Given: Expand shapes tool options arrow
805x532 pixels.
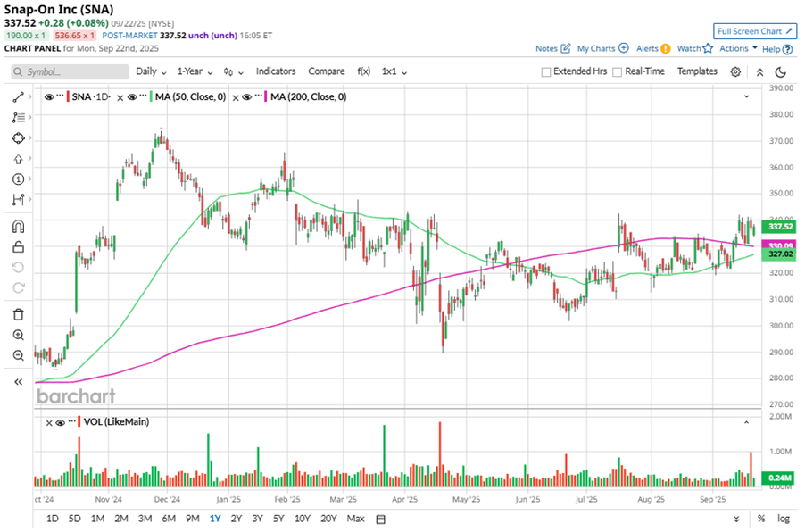Looking at the screenshot, I should tap(29, 138).
